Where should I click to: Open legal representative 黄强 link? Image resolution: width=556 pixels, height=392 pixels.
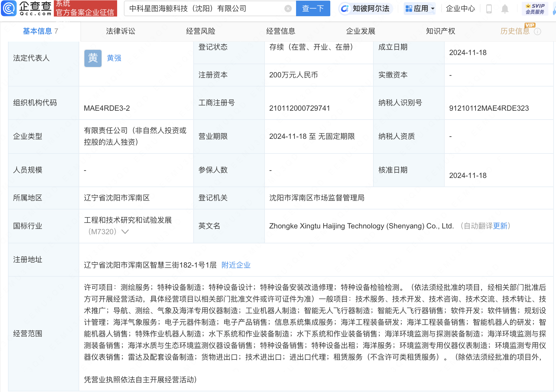[x=114, y=58]
